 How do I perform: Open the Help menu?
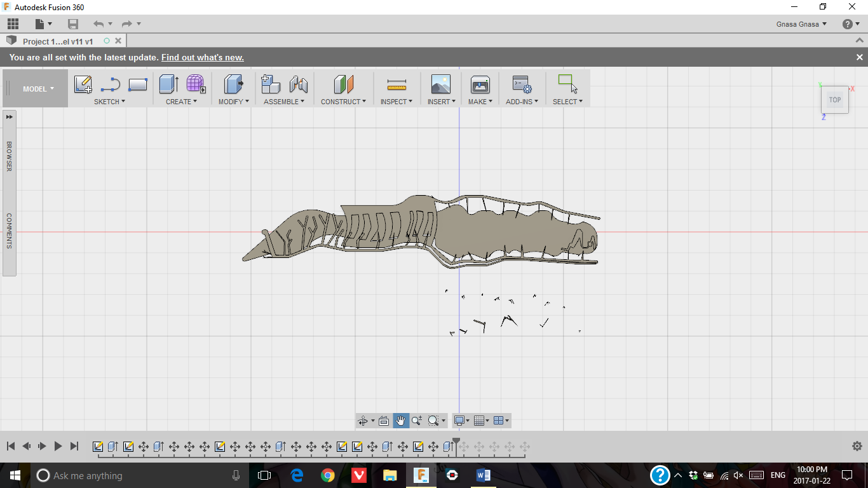click(851, 24)
